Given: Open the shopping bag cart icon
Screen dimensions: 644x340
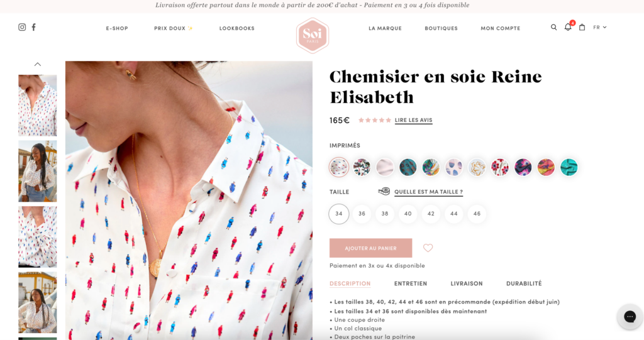Looking at the screenshot, I should coord(582,27).
